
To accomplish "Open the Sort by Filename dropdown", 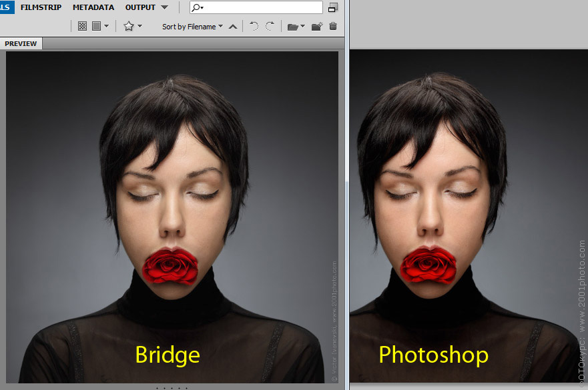I will point(192,27).
